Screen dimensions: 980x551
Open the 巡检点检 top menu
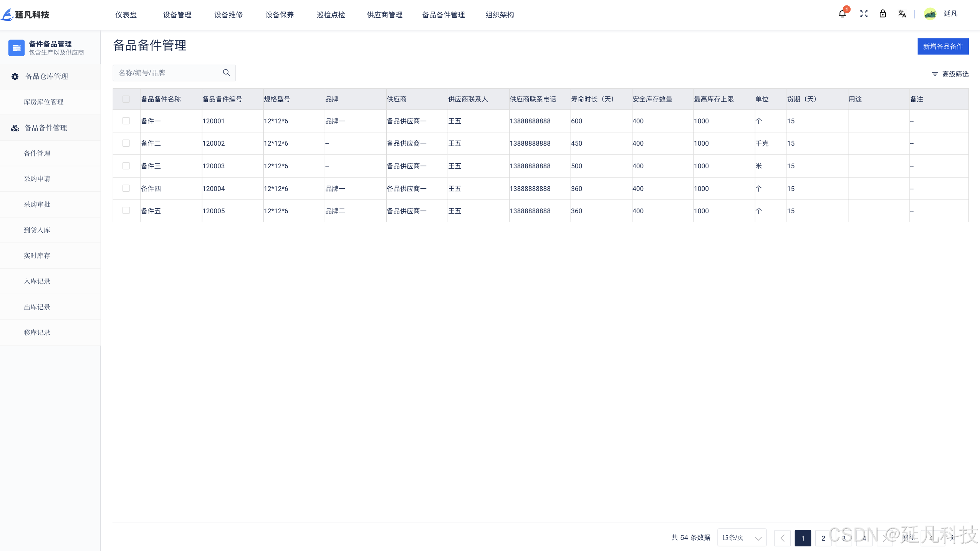(x=331, y=15)
